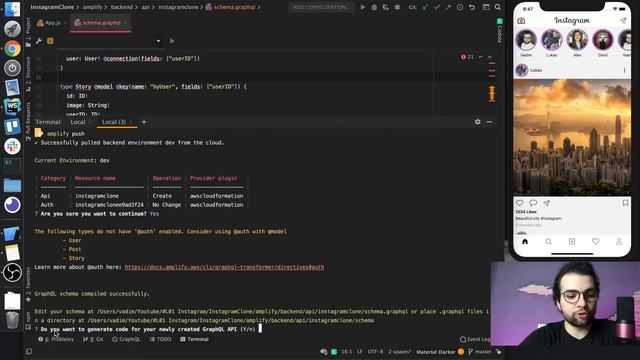The width and height of the screenshot is (640, 360).
Task: Open the GraphQL tool window tab
Action: 126,339
